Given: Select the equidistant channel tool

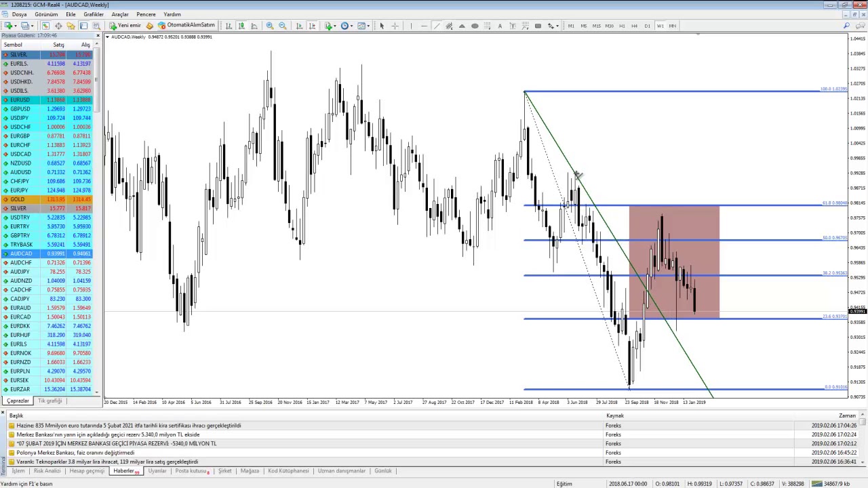Looking at the screenshot, I should [x=449, y=26].
